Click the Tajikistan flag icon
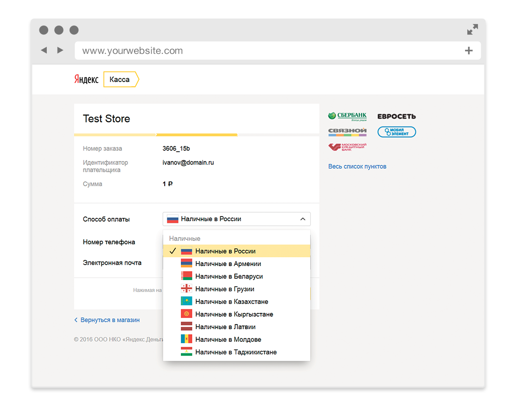 186,352
